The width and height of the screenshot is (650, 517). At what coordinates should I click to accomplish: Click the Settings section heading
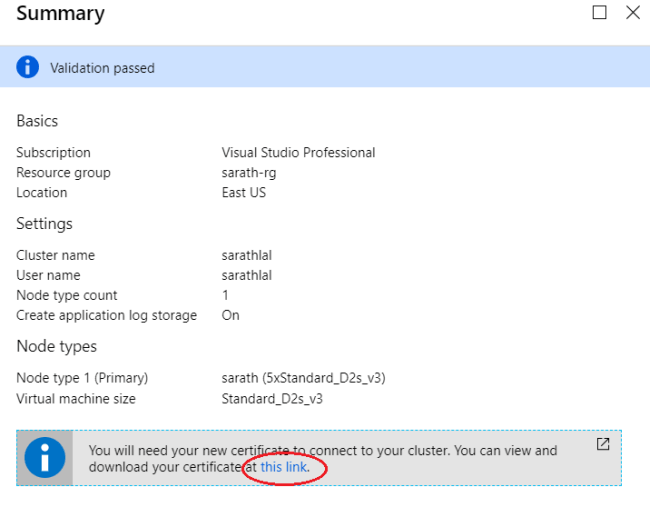click(x=44, y=223)
